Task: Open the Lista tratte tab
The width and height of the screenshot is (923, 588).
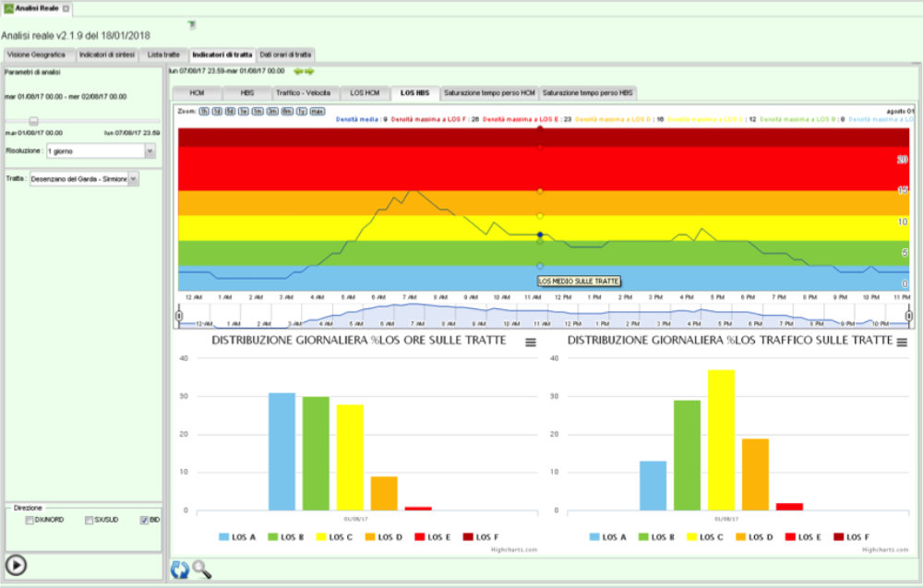Action: pos(163,54)
